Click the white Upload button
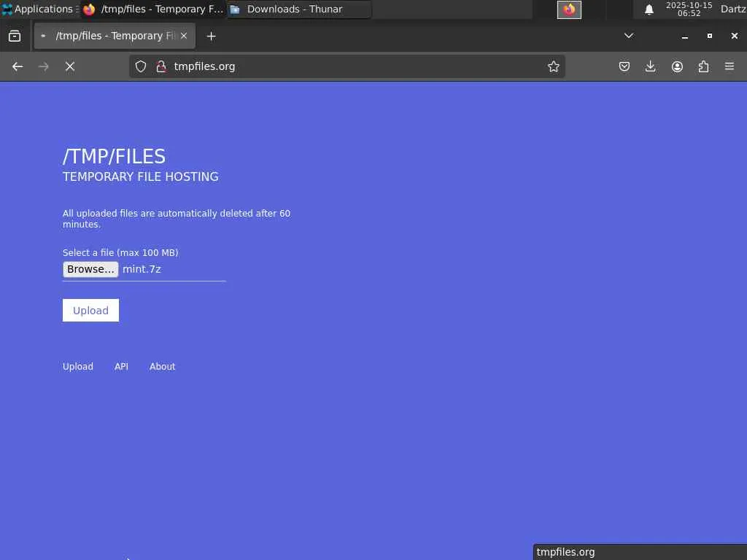The height and width of the screenshot is (560, 747). [x=90, y=311]
